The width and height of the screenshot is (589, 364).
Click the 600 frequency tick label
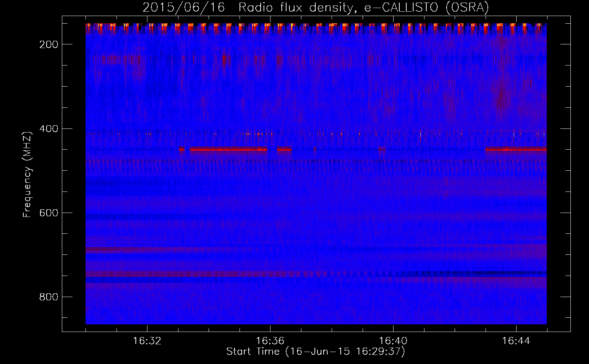[48, 213]
